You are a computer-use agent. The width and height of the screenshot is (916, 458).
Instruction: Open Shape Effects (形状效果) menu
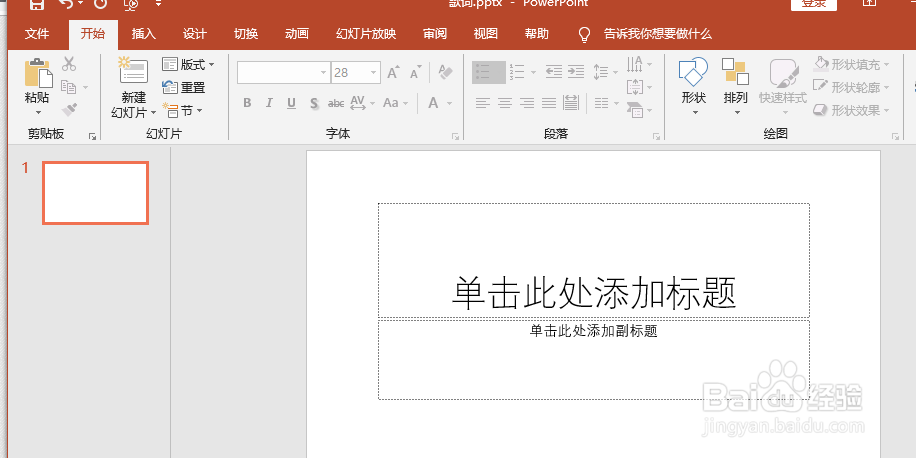pos(851,110)
